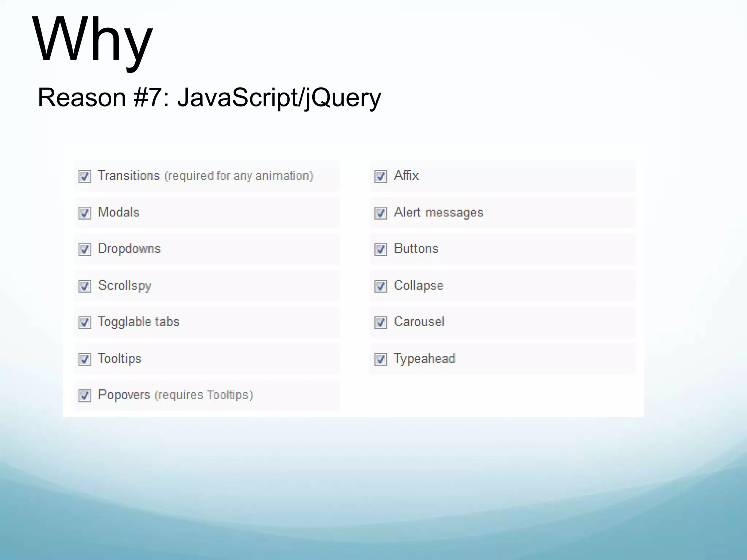Click the 'Modals' label

pyautogui.click(x=119, y=212)
